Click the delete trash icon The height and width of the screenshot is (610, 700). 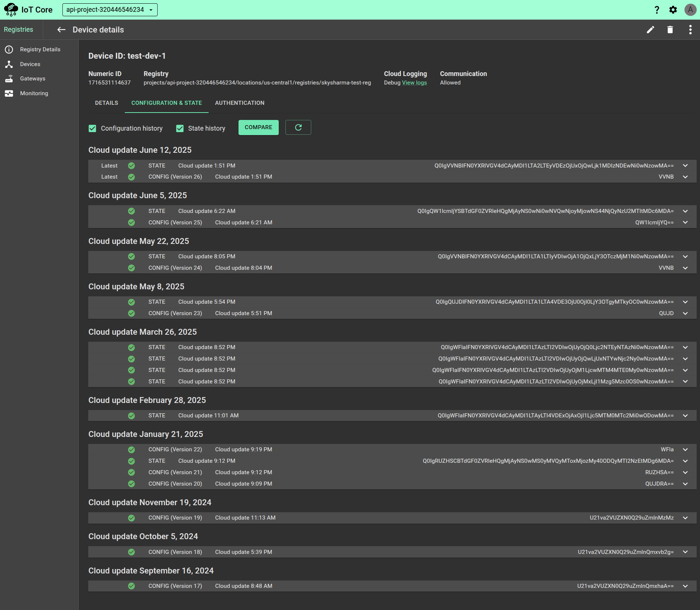tap(670, 30)
